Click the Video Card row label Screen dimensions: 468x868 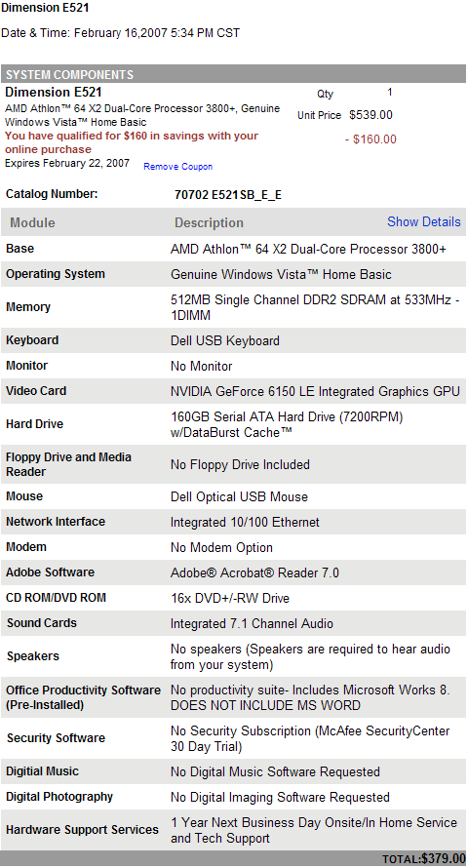click(x=36, y=391)
